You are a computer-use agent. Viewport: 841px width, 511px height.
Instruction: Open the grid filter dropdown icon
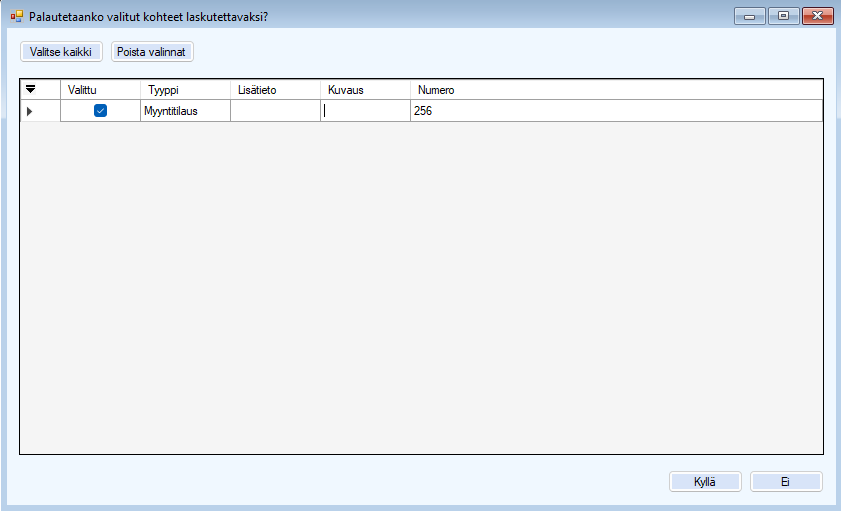[x=30, y=90]
